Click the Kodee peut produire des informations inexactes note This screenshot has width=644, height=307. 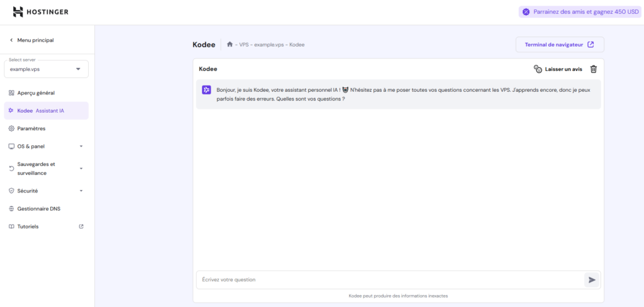point(398,296)
